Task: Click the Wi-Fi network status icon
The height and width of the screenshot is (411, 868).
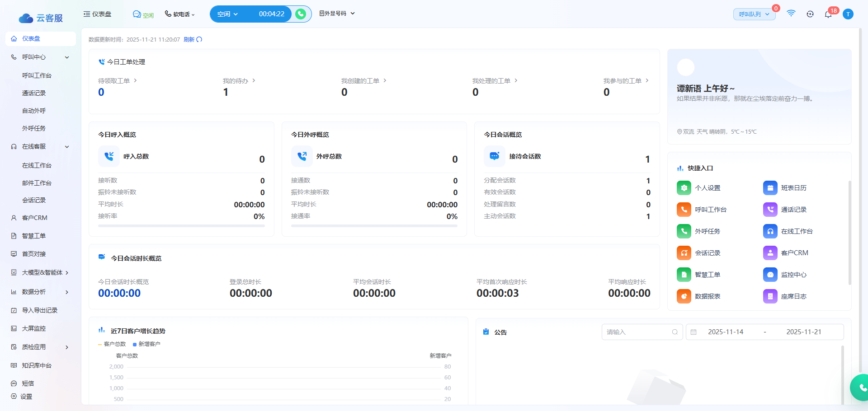Action: 791,14
